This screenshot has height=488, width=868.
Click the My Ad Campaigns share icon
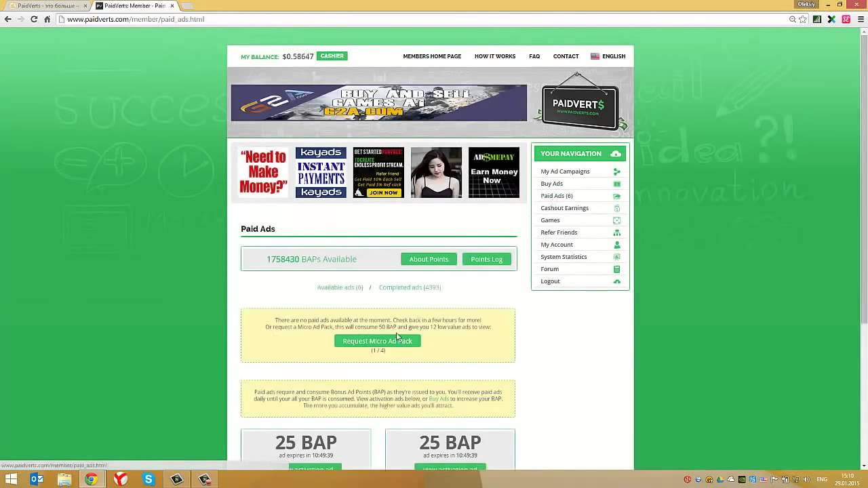pos(616,171)
